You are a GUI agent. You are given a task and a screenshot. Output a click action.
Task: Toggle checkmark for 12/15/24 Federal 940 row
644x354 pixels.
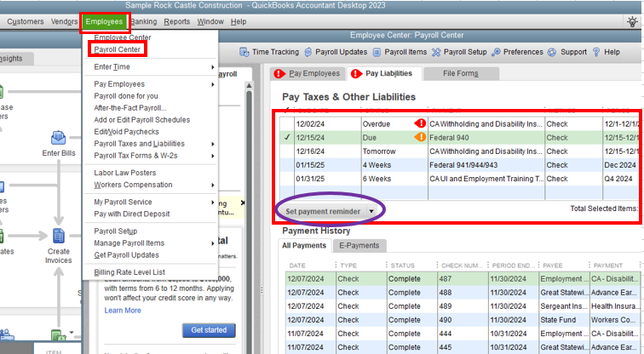click(x=287, y=137)
